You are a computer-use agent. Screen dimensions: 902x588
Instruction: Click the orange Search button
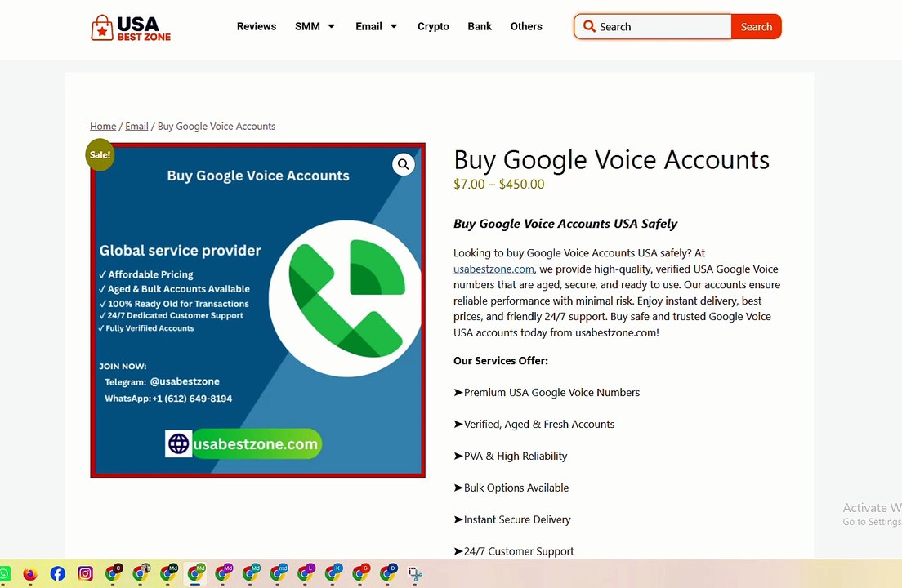click(x=756, y=26)
